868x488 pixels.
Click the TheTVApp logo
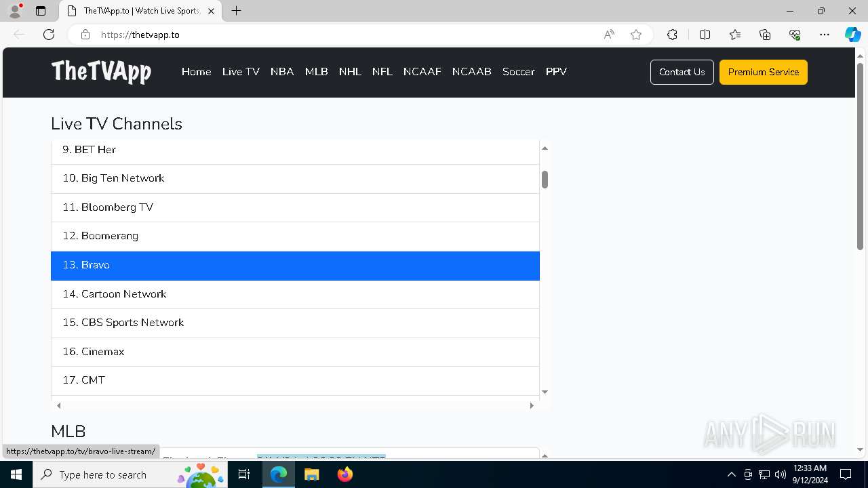point(101,72)
